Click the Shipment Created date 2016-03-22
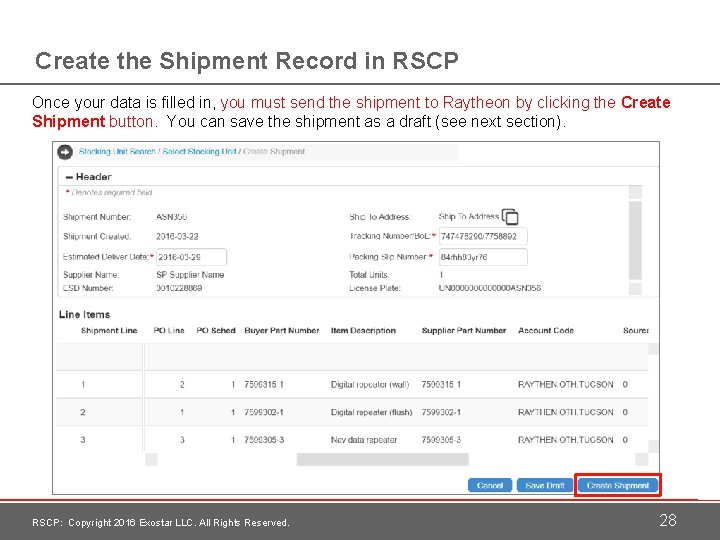The height and width of the screenshot is (540, 720). click(177, 236)
